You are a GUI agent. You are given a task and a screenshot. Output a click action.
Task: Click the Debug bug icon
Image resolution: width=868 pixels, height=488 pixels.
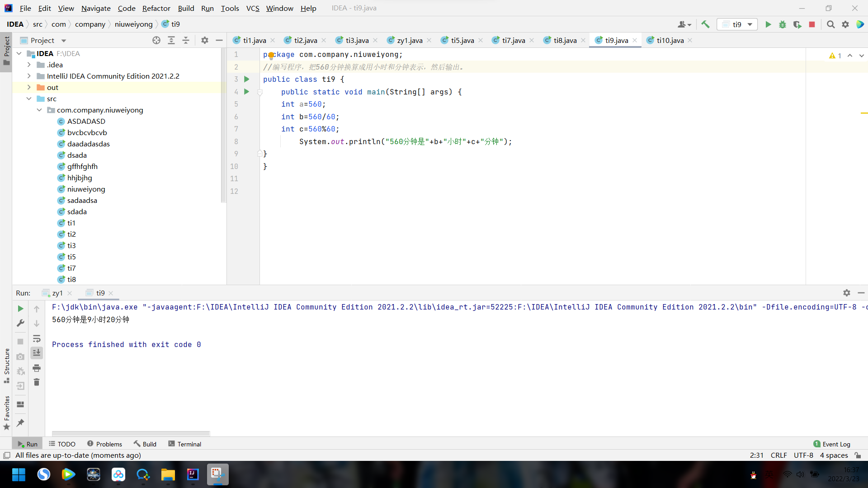(782, 24)
